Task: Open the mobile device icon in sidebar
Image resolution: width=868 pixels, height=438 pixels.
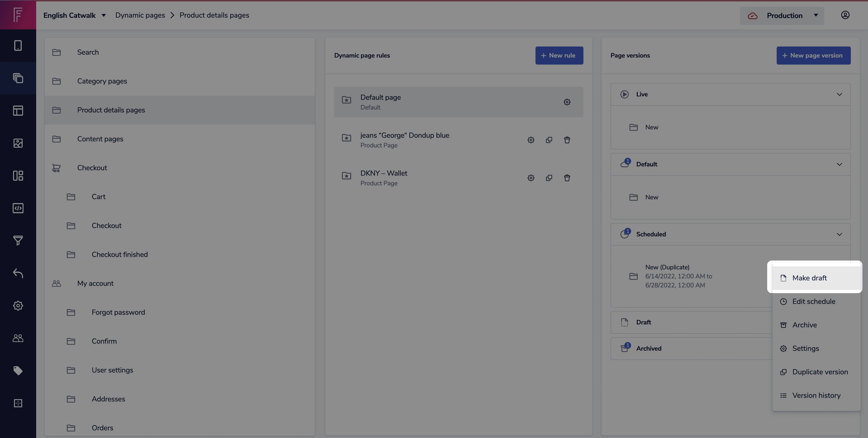Action: [18, 45]
